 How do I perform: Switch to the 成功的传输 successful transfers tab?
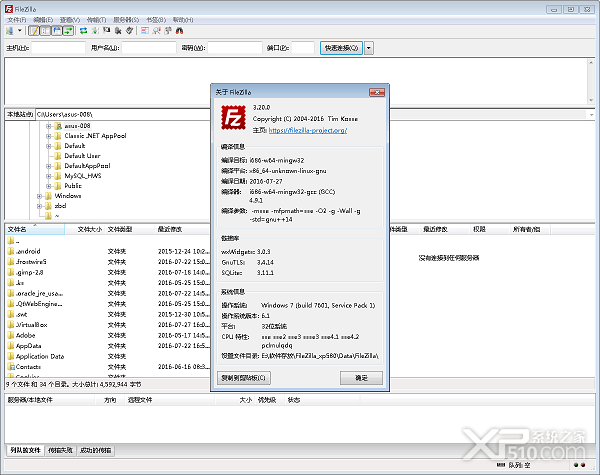pyautogui.click(x=96, y=451)
